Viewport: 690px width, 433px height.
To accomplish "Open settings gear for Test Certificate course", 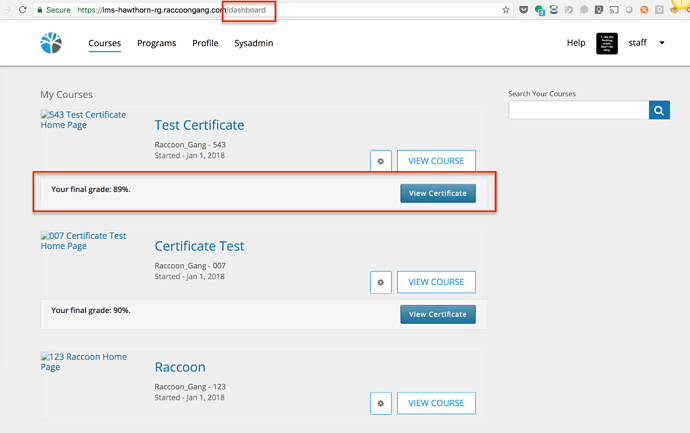I will pos(380,161).
